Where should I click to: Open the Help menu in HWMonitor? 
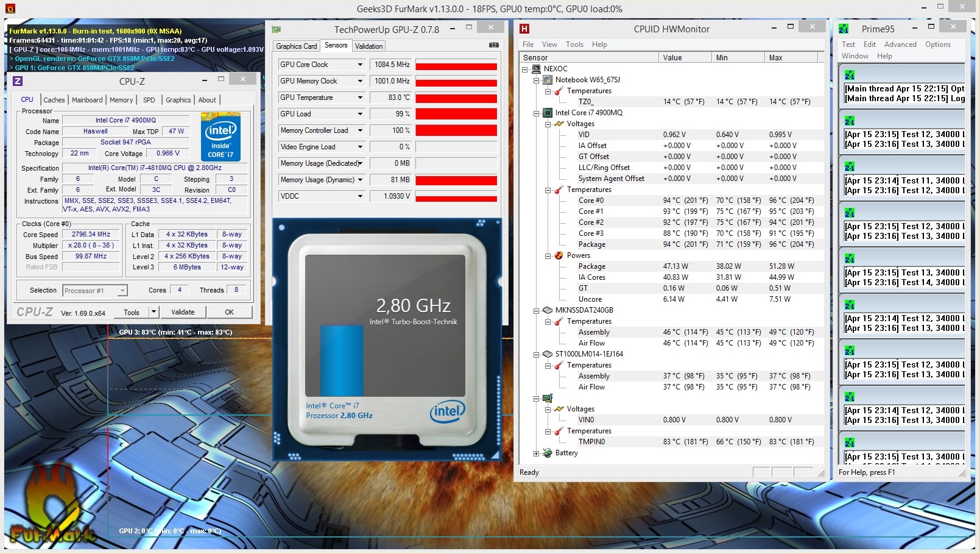pos(599,44)
